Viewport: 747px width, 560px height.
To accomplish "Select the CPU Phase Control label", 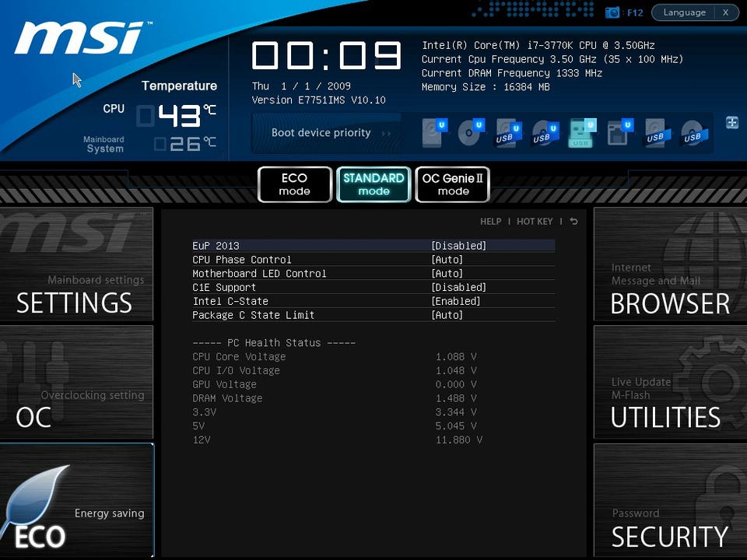I will click(241, 260).
